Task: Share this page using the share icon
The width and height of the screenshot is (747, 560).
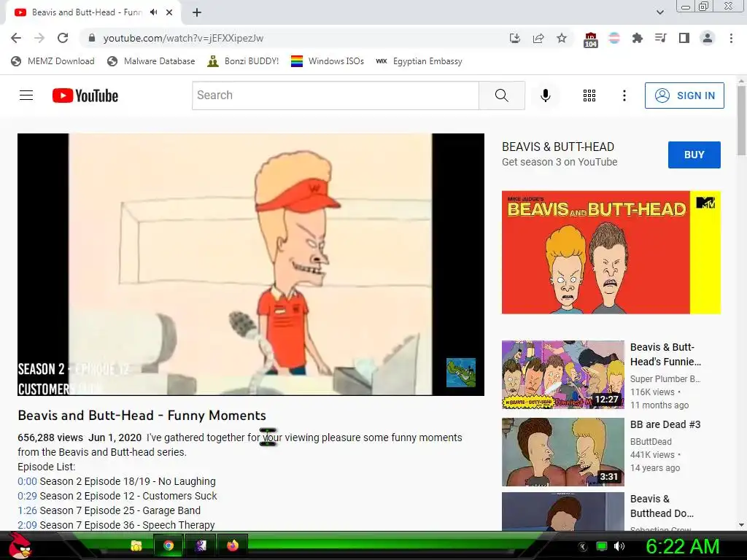Action: (538, 38)
